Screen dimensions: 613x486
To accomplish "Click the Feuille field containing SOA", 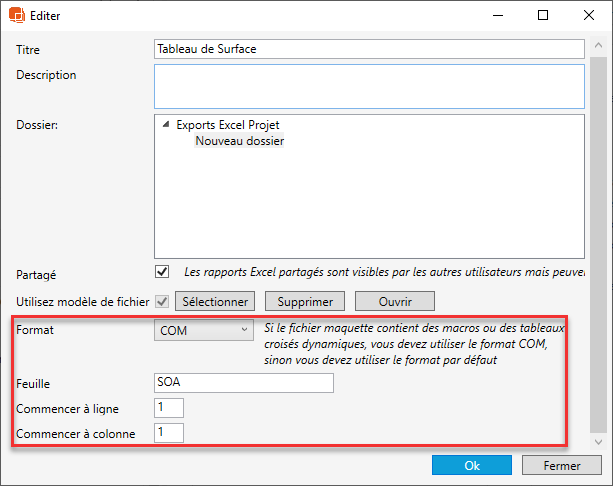I will coord(243,383).
